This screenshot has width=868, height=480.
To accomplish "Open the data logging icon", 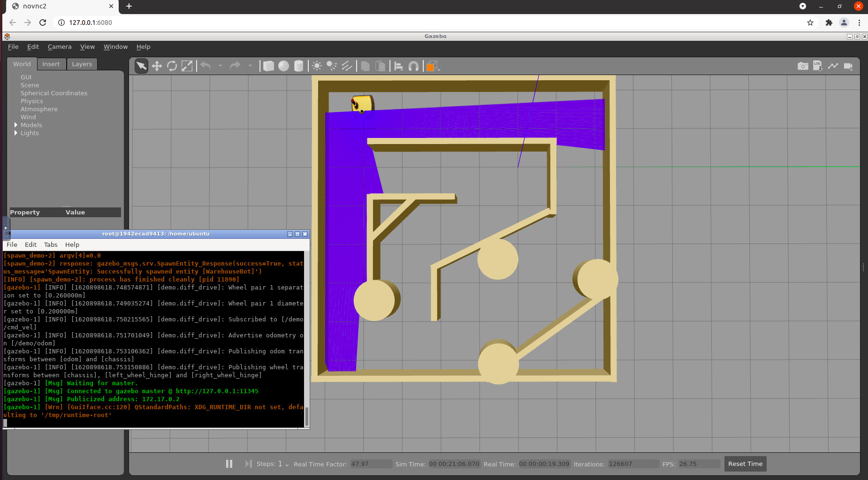I will pyautogui.click(x=818, y=66).
